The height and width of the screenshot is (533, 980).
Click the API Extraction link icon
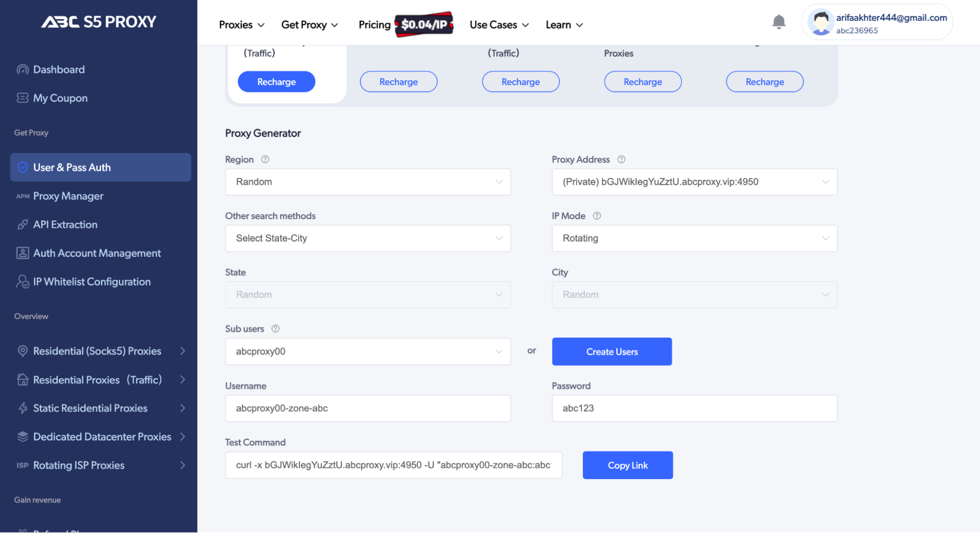23,225
